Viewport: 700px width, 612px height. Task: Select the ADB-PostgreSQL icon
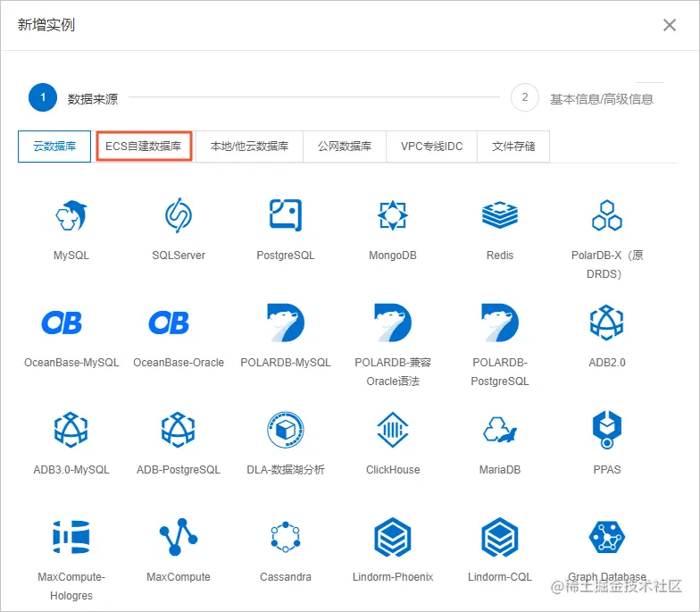click(x=179, y=430)
